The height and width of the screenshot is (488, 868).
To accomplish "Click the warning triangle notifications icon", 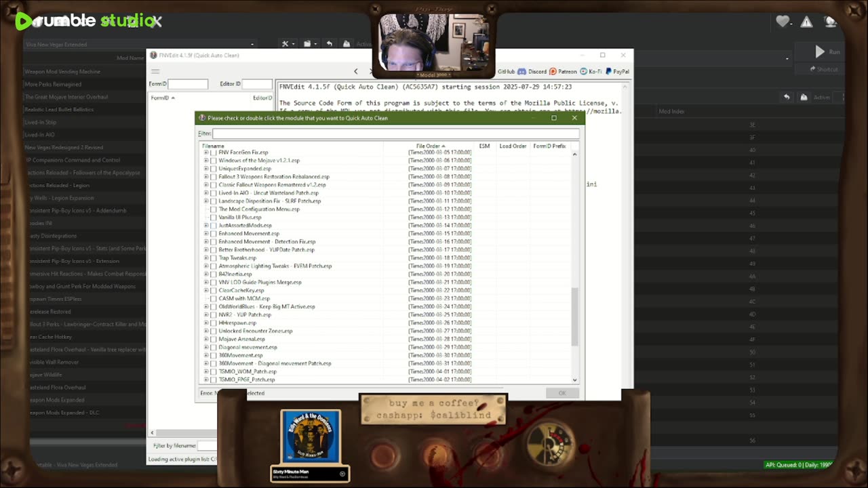I will tap(806, 22).
